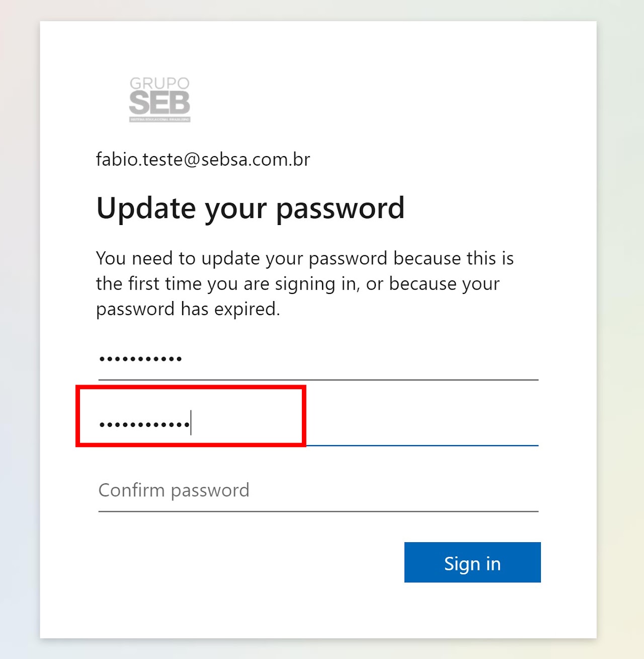This screenshot has height=659, width=644.
Task: Focus the first masked current password field
Action: tap(318, 359)
